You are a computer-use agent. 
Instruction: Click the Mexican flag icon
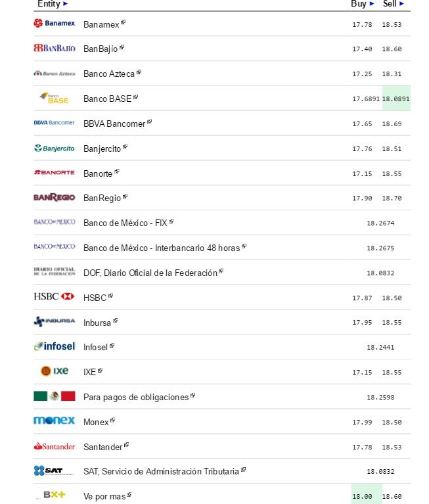click(54, 396)
